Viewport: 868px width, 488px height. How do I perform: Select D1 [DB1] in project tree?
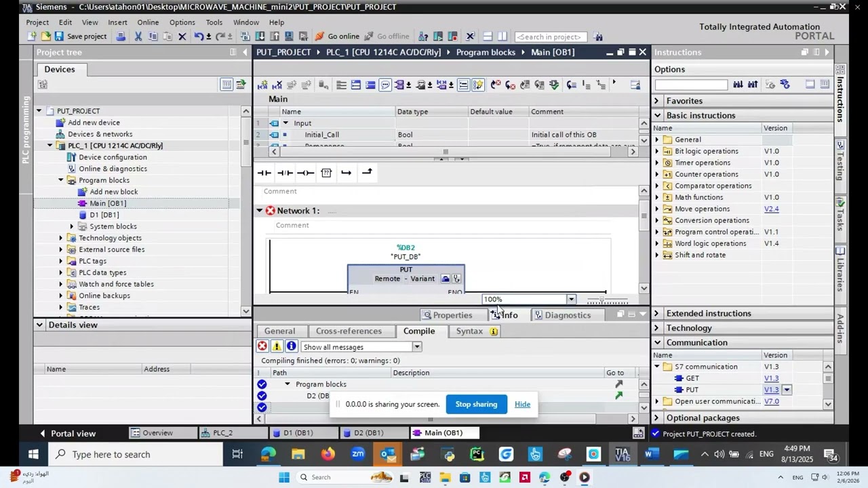pyautogui.click(x=104, y=215)
